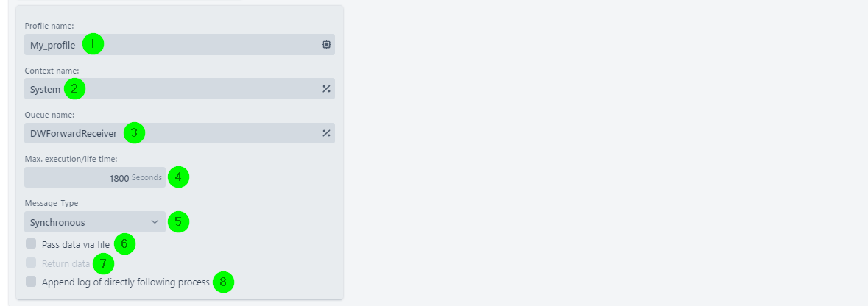This screenshot has height=306, width=868.
Task: Enable the Pass data via file checkbox
Action: point(31,243)
